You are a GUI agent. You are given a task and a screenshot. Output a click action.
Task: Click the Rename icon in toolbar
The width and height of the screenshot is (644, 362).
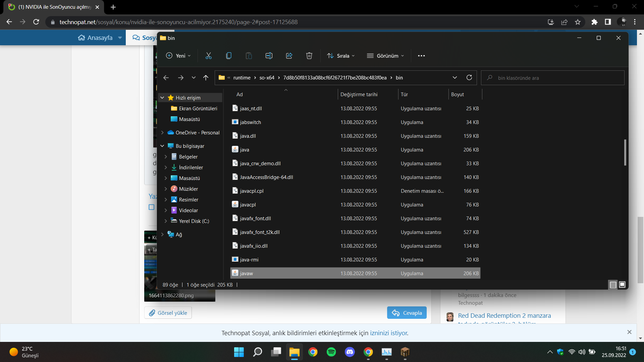pos(269,56)
